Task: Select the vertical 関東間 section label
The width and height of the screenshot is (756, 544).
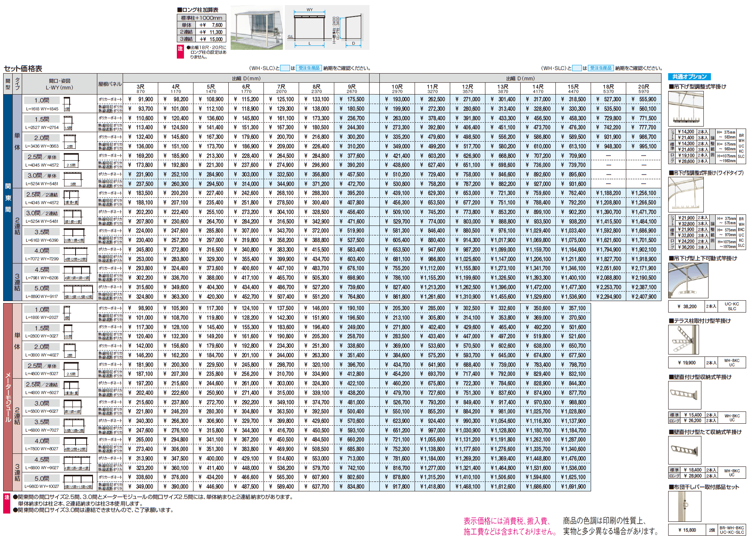Action: pos(8,198)
